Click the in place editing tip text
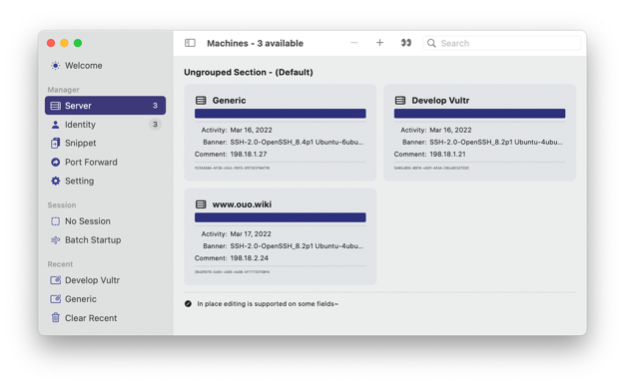625x390 pixels. click(267, 304)
